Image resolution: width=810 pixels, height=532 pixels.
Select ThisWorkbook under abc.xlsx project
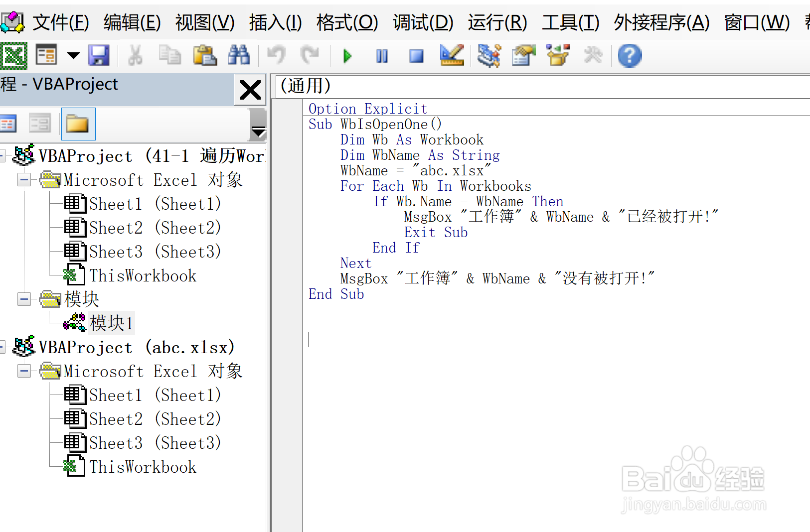coord(143,467)
